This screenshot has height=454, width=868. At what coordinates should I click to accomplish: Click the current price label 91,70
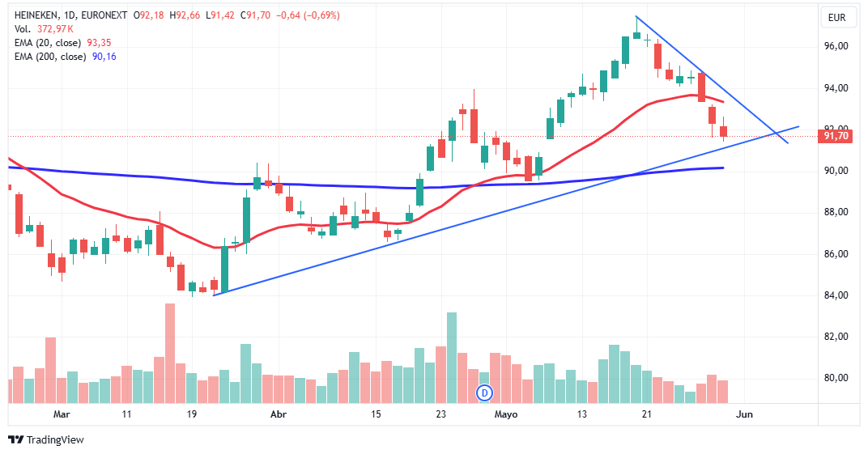[836, 136]
